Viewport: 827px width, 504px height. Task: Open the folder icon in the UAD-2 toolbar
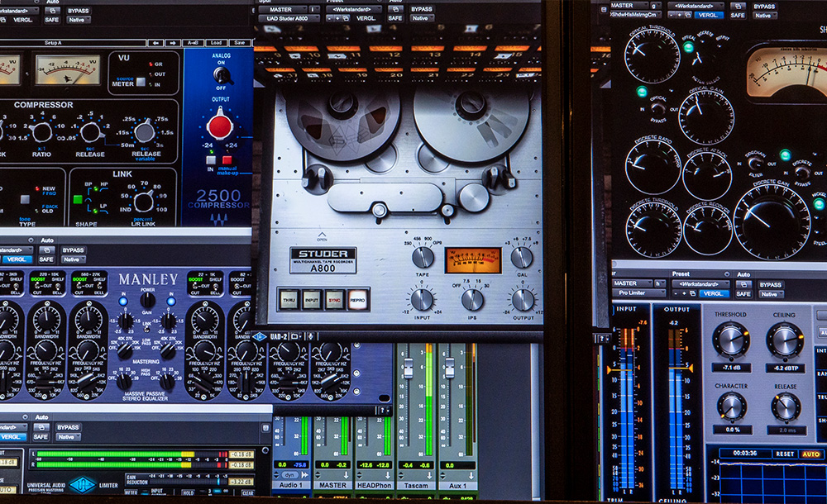pos(295,336)
